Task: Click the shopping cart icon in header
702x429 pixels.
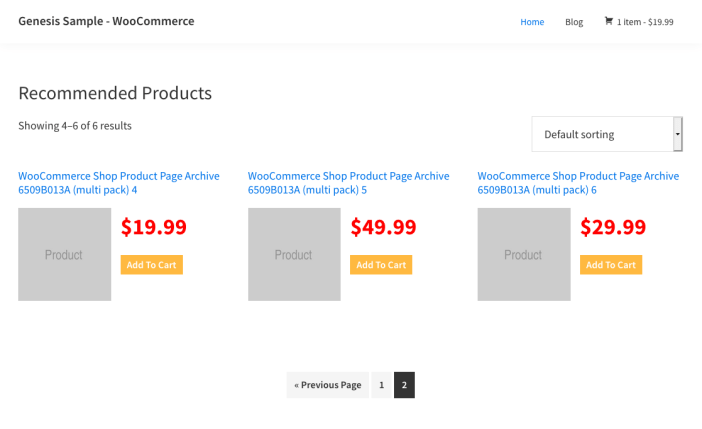Action: 608,21
